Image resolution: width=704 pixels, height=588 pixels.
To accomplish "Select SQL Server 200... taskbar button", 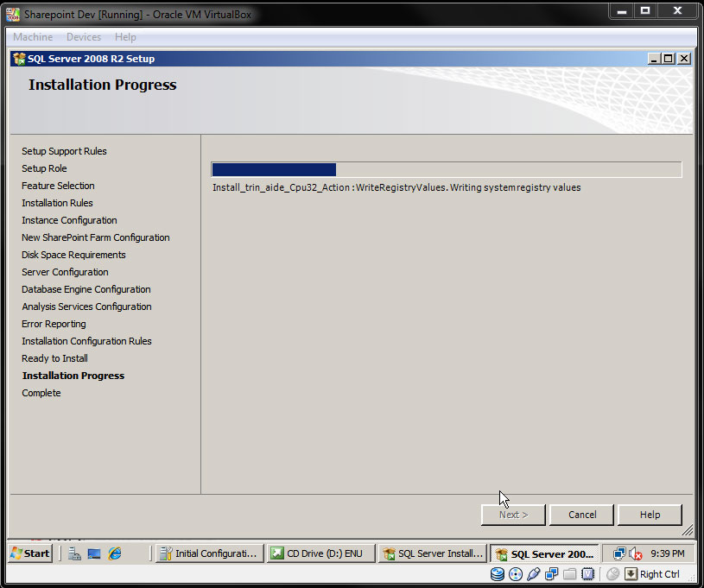I will click(544, 553).
